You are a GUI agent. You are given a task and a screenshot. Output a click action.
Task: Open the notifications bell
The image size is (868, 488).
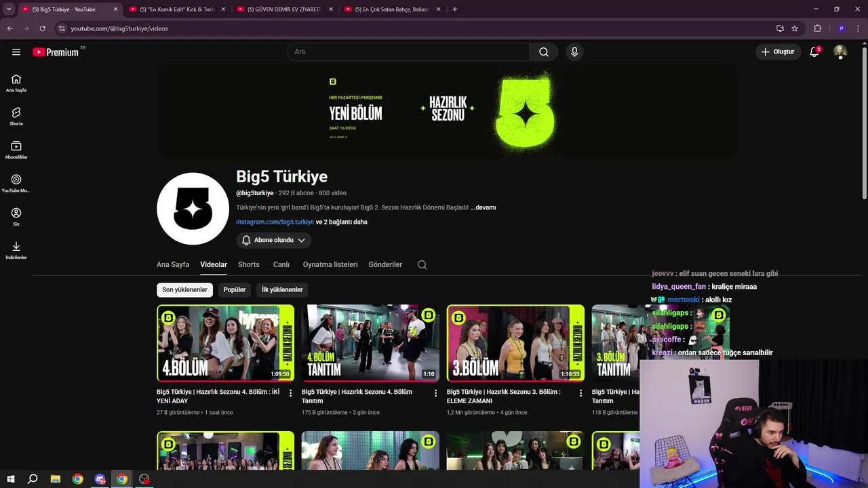pos(814,52)
